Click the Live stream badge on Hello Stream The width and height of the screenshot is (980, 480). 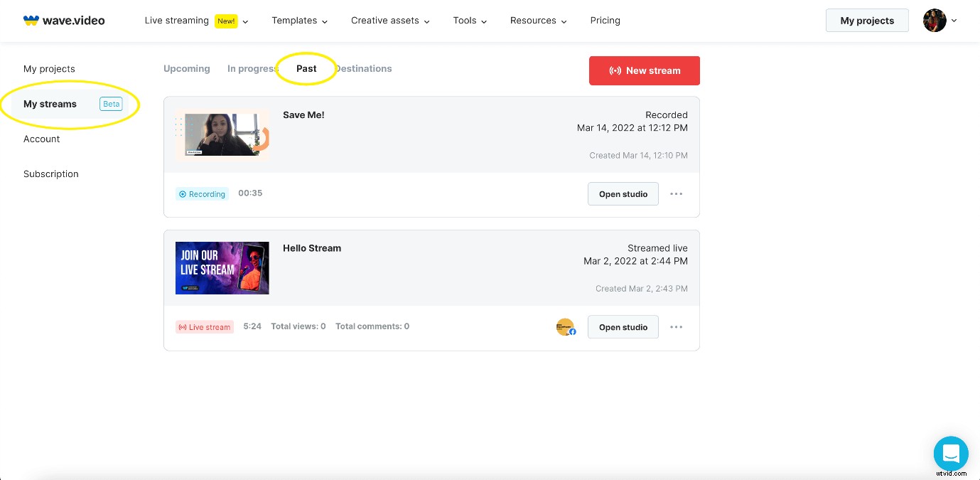click(205, 327)
